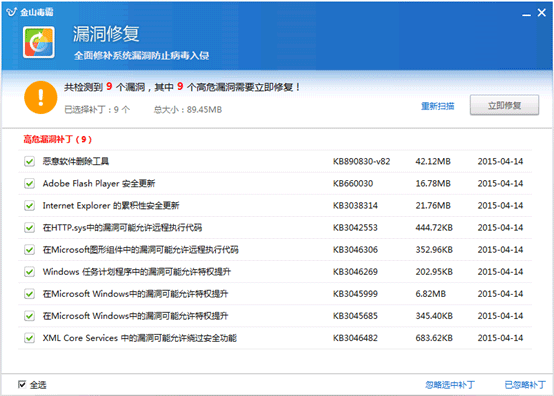Screen dimensions: 554x396
Task: Toggle checkbox for patch KB3045685
Action: [29, 316]
